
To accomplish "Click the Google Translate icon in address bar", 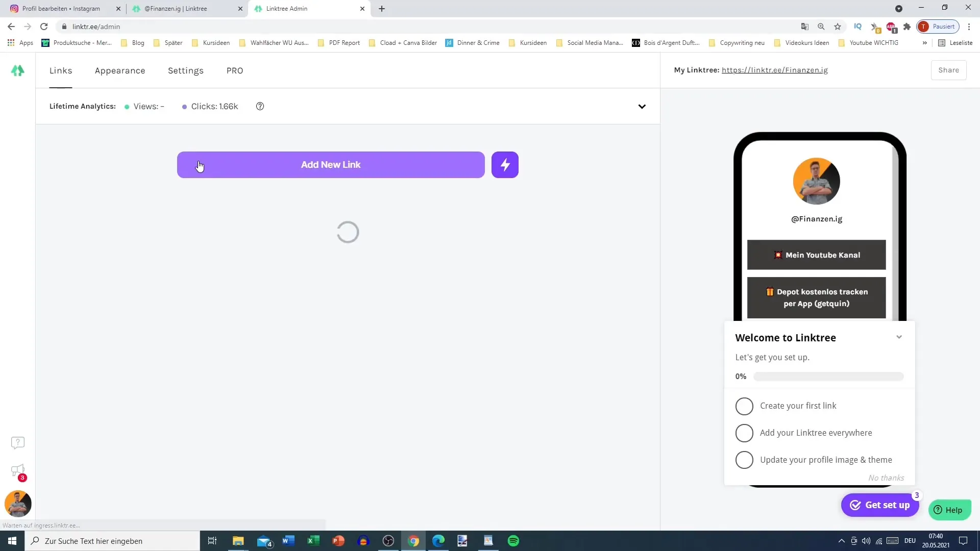I will click(805, 27).
